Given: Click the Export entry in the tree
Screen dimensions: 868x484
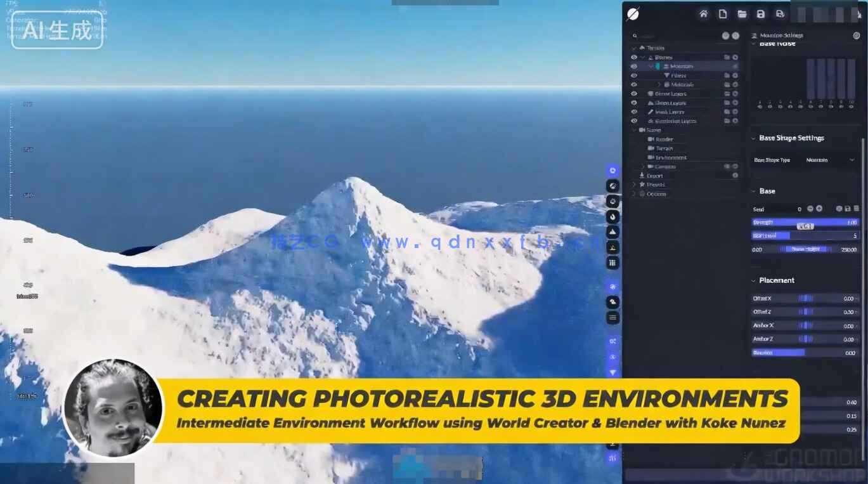Looking at the screenshot, I should pos(654,176).
